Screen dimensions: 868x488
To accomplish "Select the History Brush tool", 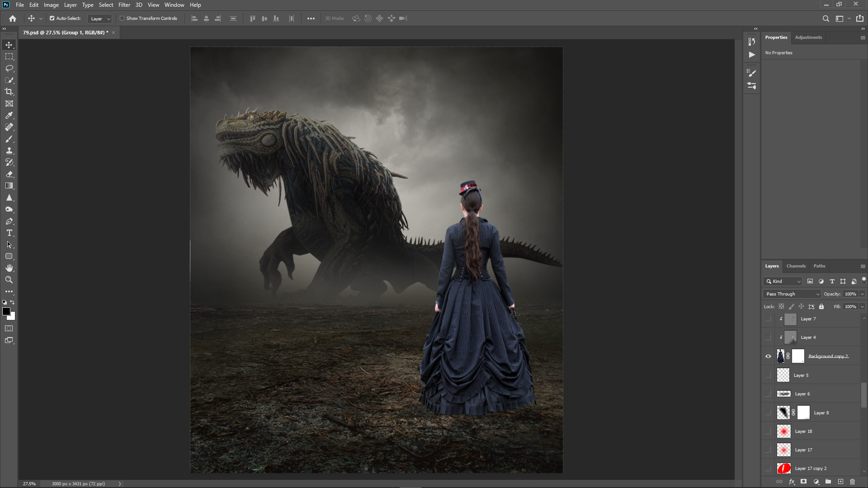I will [x=9, y=162].
